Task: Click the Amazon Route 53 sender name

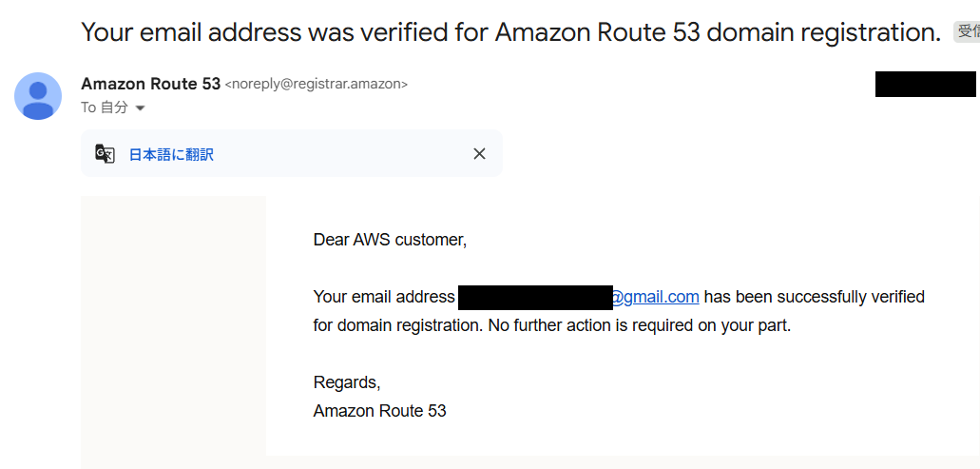Action: point(150,84)
